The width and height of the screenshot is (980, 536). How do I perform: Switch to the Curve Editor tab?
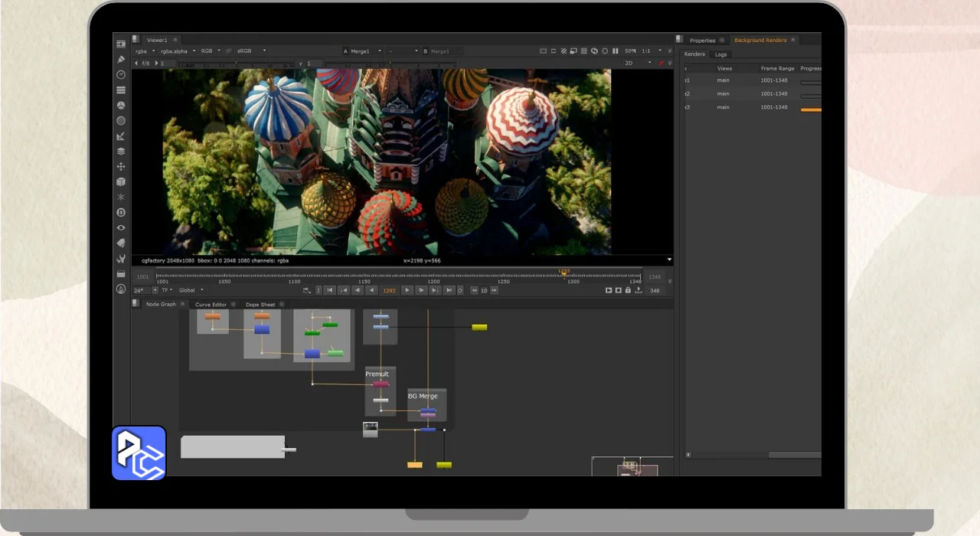click(211, 305)
